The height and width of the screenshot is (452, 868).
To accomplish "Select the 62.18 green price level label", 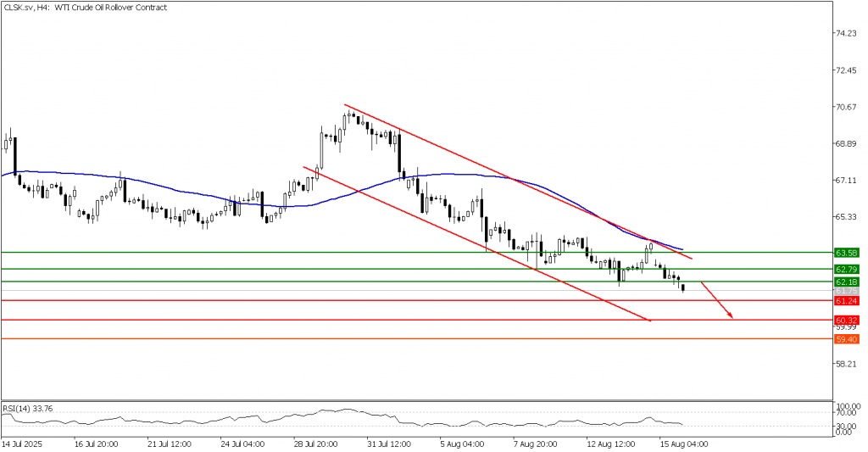I will tap(847, 282).
